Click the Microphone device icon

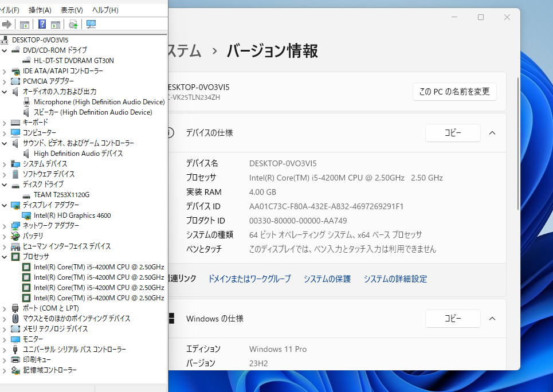(26, 101)
